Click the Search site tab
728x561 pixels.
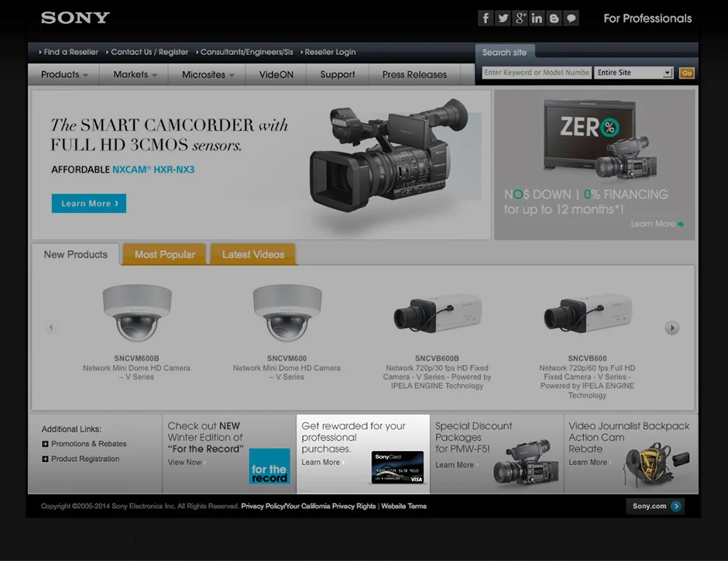coord(505,53)
